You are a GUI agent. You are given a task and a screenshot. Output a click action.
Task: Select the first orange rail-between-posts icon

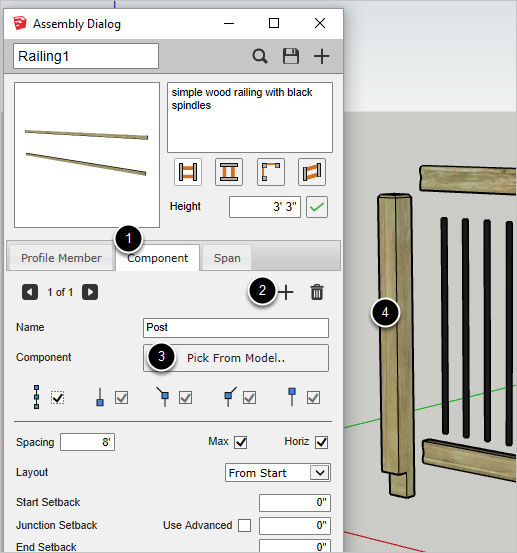click(188, 172)
